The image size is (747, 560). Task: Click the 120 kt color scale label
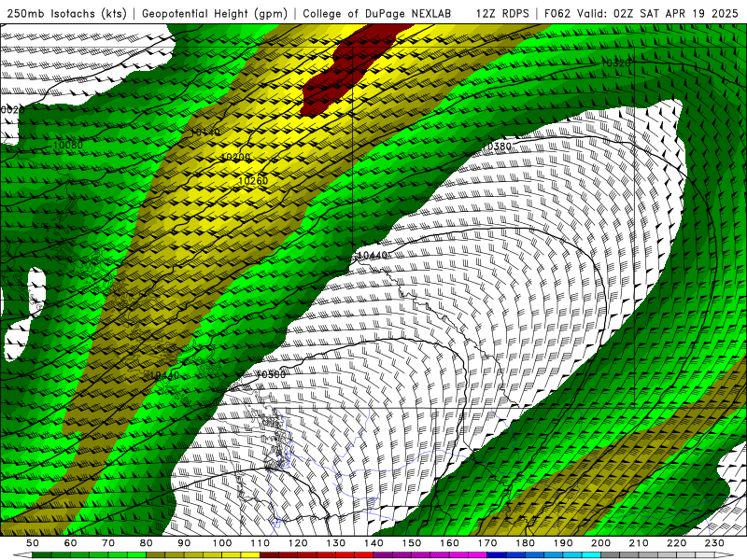pyautogui.click(x=298, y=543)
